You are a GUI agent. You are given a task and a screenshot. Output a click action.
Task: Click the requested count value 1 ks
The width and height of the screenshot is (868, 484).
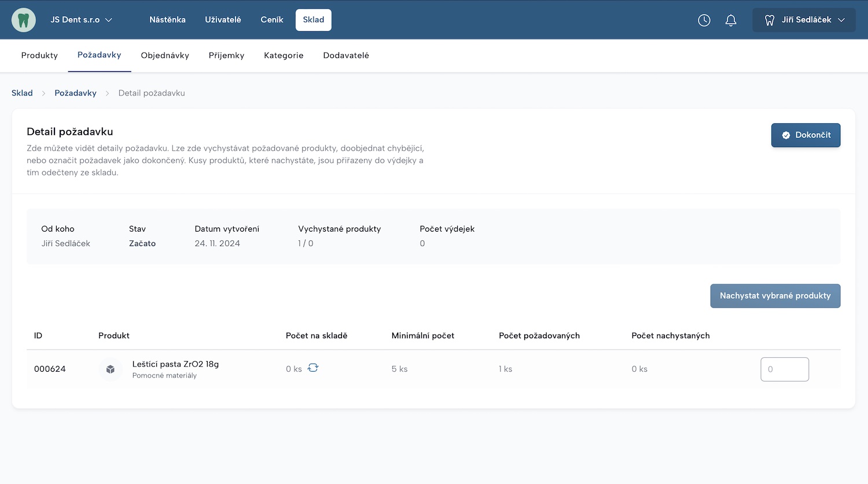point(505,369)
